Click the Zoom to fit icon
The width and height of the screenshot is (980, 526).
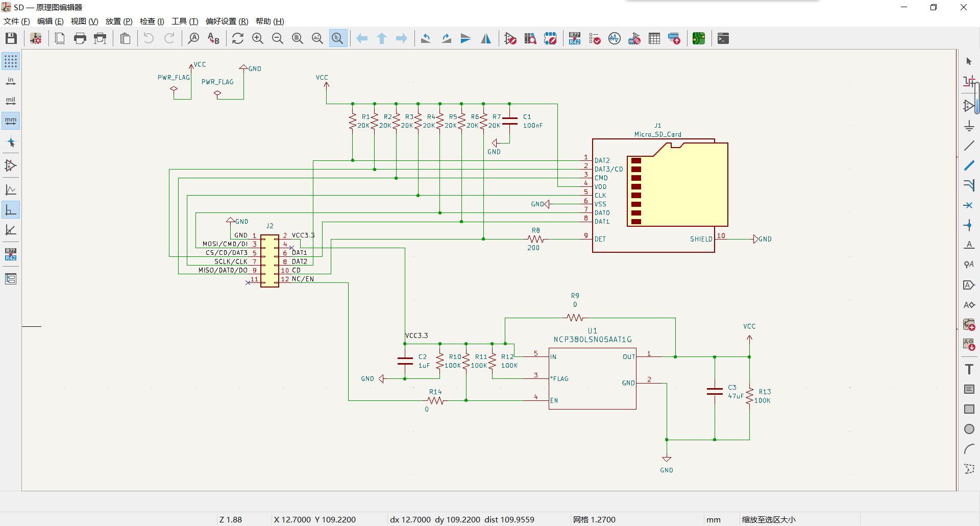point(298,38)
